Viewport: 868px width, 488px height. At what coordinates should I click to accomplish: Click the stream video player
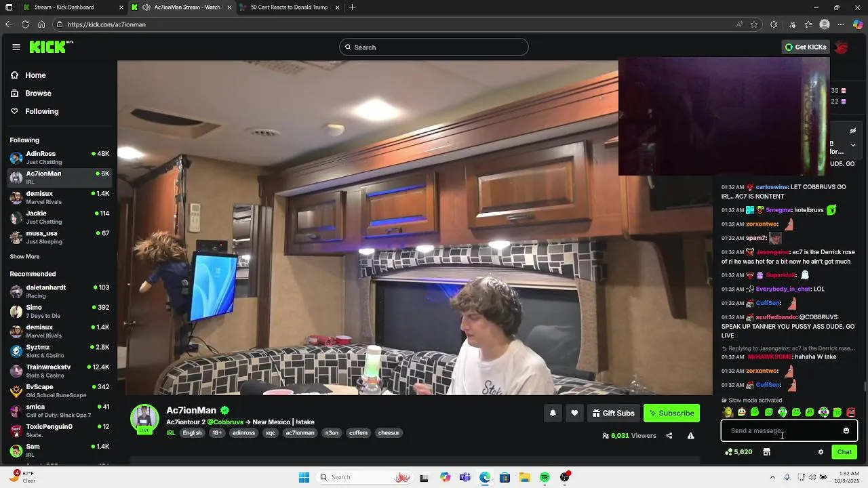tap(415, 228)
